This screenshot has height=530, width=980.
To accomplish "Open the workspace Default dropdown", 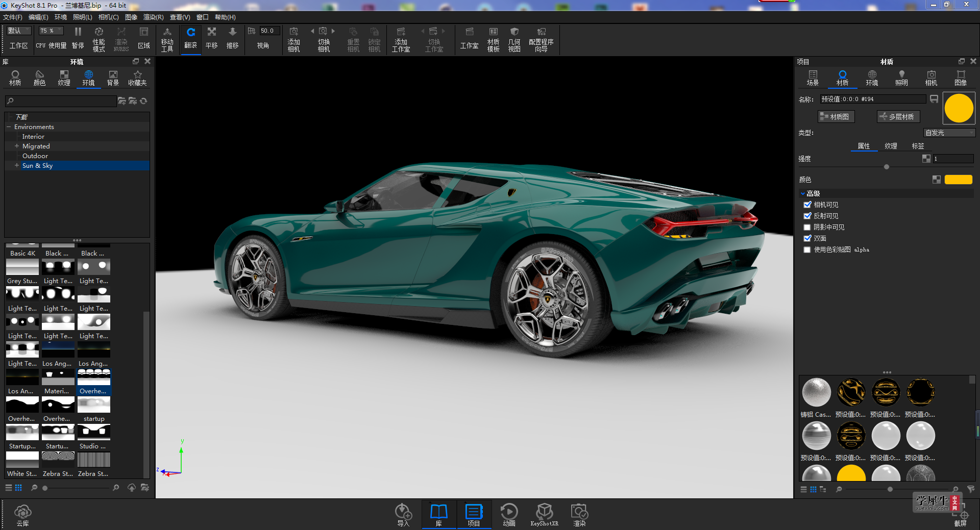I will click(19, 31).
